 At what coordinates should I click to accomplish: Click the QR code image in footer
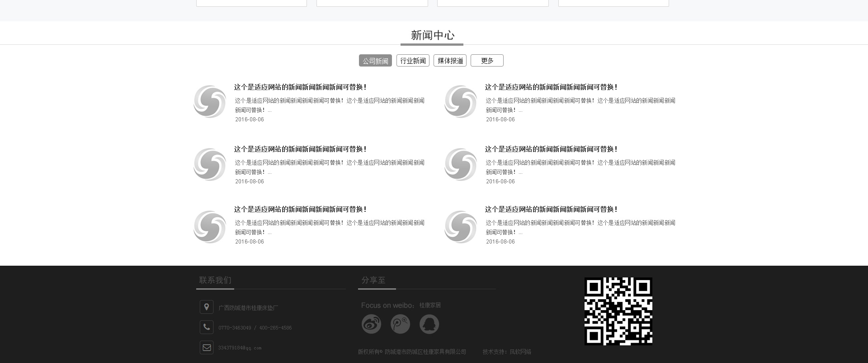click(618, 311)
